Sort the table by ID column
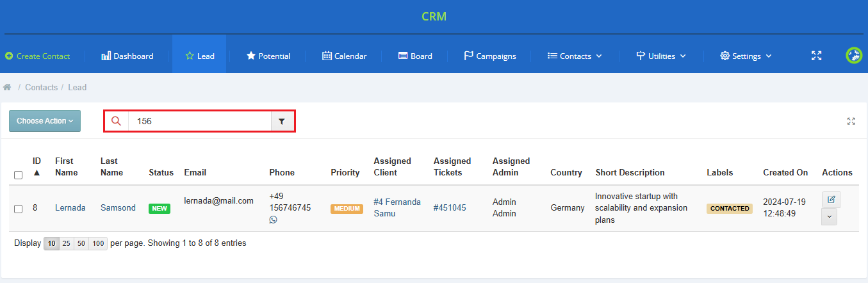Image resolution: width=868 pixels, height=283 pixels. [x=37, y=166]
